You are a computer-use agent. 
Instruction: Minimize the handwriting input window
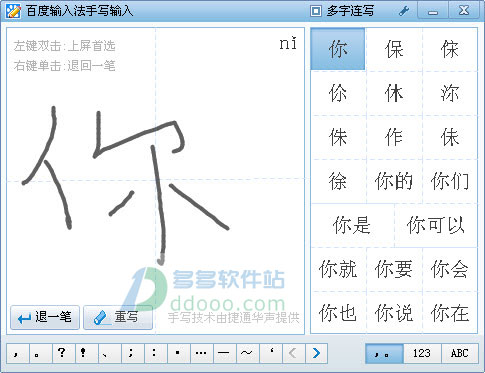[433, 11]
